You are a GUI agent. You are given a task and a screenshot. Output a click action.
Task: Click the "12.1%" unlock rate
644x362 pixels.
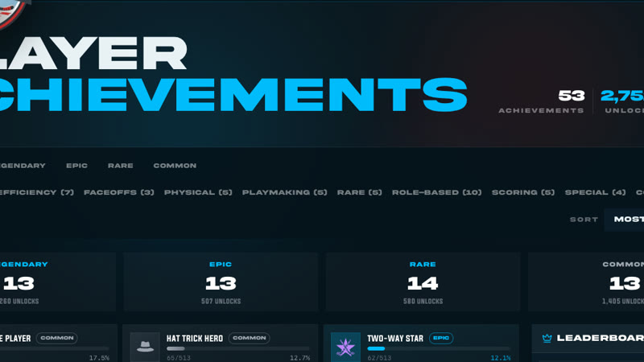pyautogui.click(x=501, y=358)
